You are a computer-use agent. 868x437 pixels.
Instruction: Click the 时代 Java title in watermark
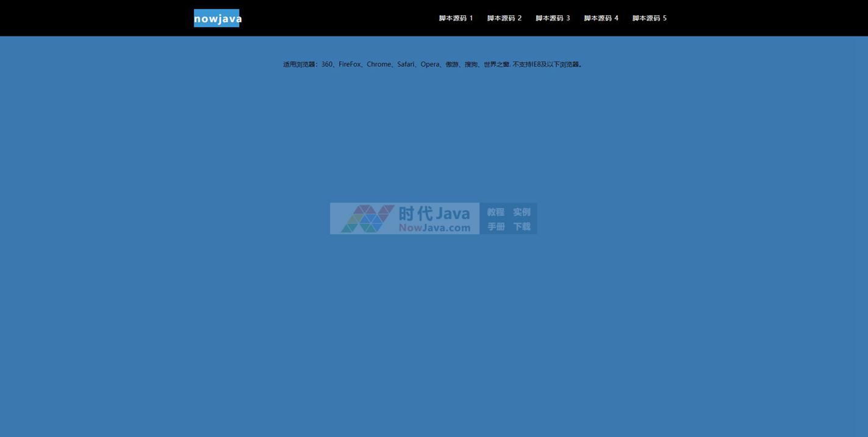434,213
